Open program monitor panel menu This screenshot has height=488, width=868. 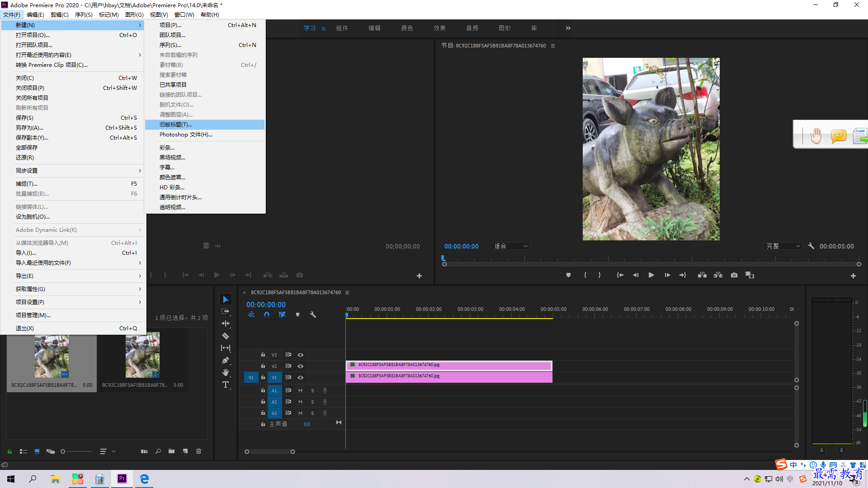tap(552, 46)
